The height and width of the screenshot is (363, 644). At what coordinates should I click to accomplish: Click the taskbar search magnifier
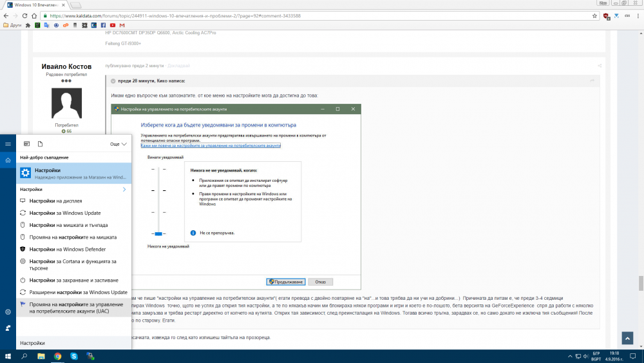[x=24, y=356]
